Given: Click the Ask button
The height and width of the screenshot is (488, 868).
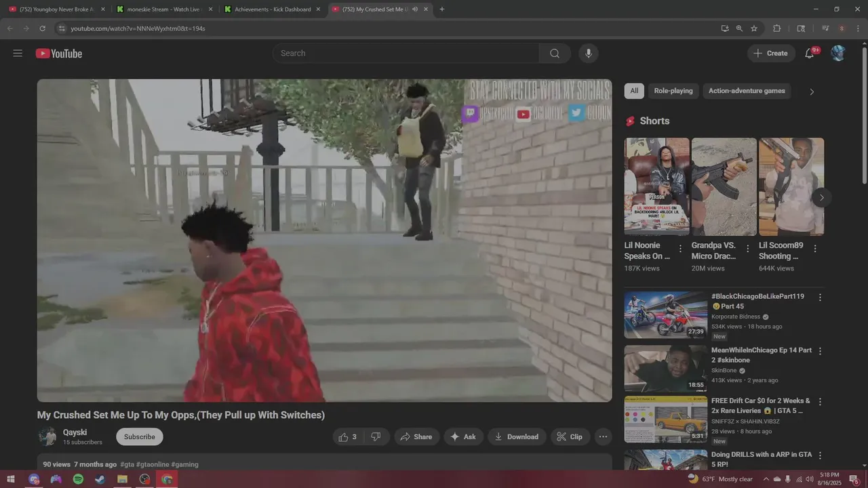Looking at the screenshot, I should tap(463, 437).
